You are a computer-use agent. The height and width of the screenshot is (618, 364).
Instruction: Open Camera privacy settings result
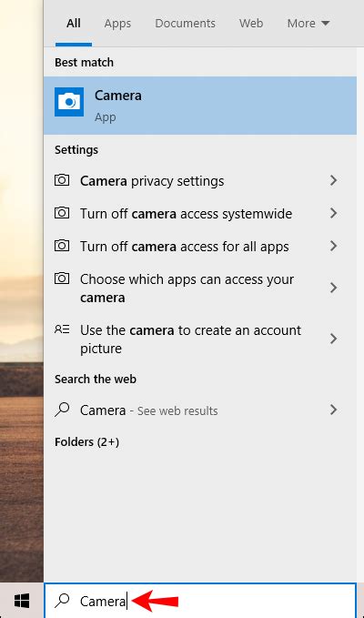pos(200,181)
